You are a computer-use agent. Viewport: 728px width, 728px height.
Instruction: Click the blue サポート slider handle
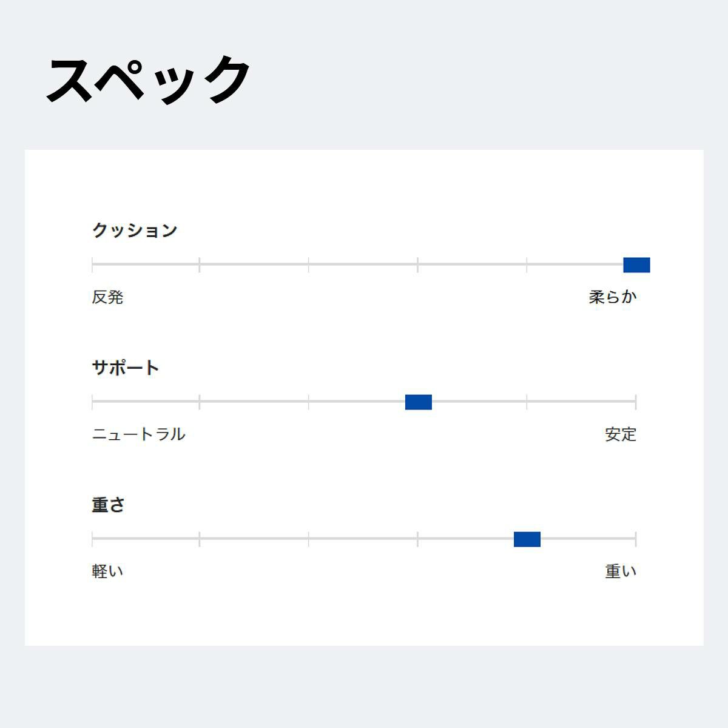[418, 402]
